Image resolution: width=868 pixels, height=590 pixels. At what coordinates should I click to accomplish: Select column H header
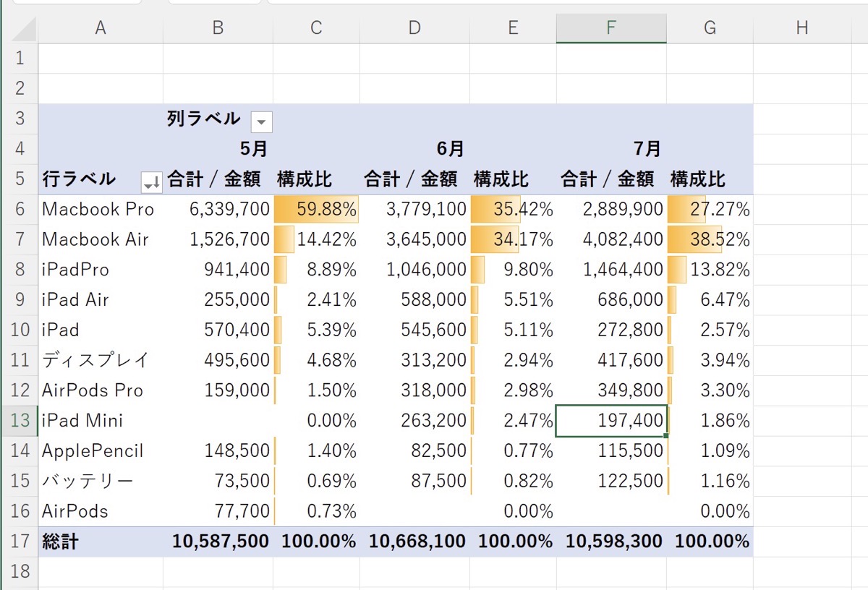tap(801, 28)
